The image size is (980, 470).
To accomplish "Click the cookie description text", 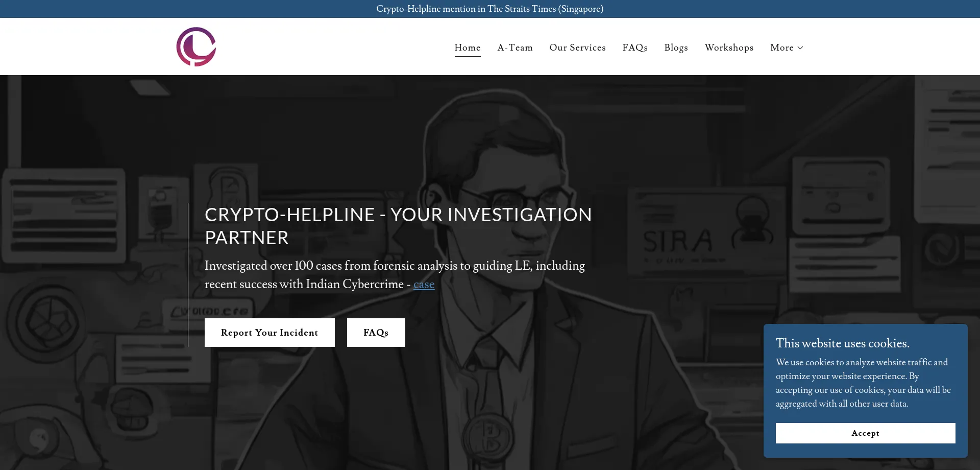I will tap(863, 383).
